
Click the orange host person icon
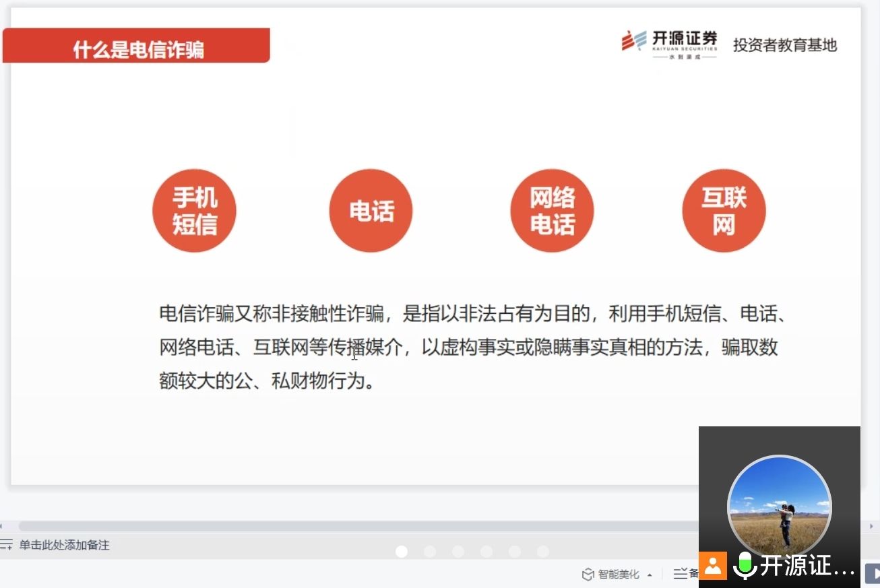tap(713, 565)
